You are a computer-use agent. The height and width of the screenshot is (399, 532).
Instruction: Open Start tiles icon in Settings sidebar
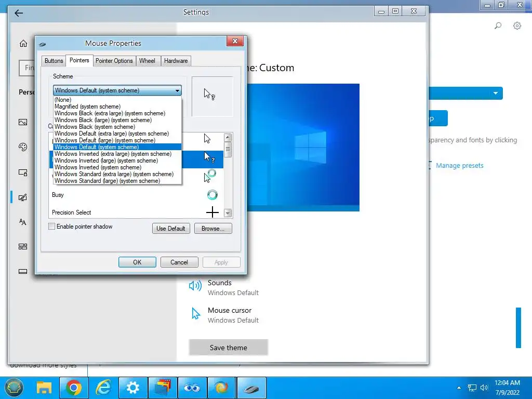23,247
